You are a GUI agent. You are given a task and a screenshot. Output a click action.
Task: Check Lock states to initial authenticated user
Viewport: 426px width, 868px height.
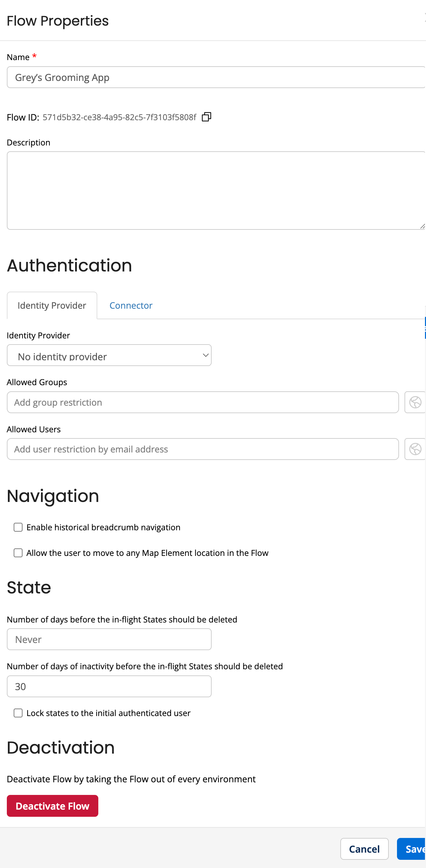18,713
